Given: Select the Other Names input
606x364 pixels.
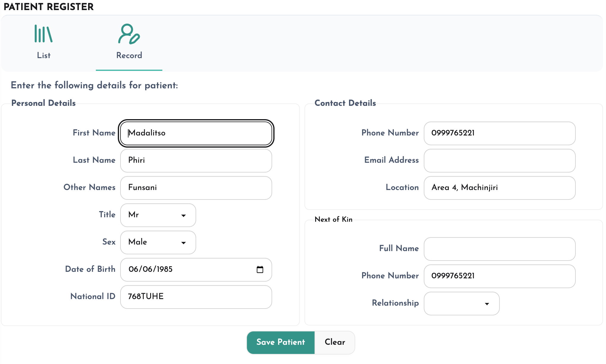Looking at the screenshot, I should click(x=196, y=188).
